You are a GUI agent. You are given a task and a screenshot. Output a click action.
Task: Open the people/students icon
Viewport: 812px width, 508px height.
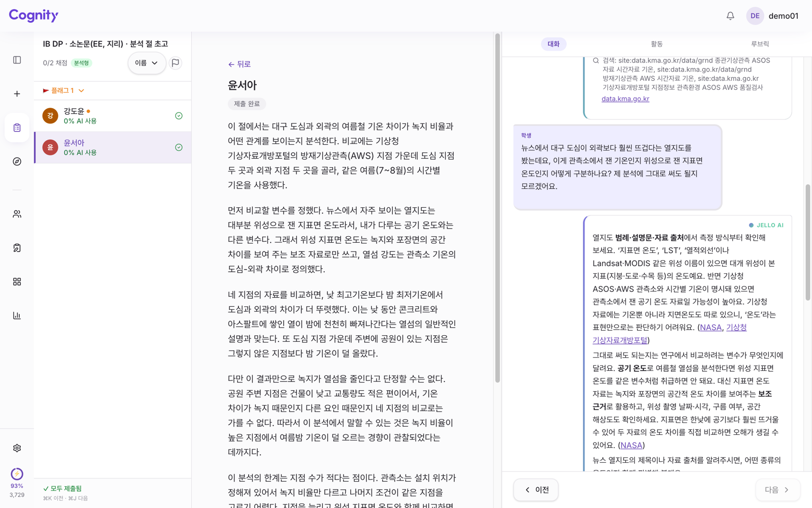(17, 214)
